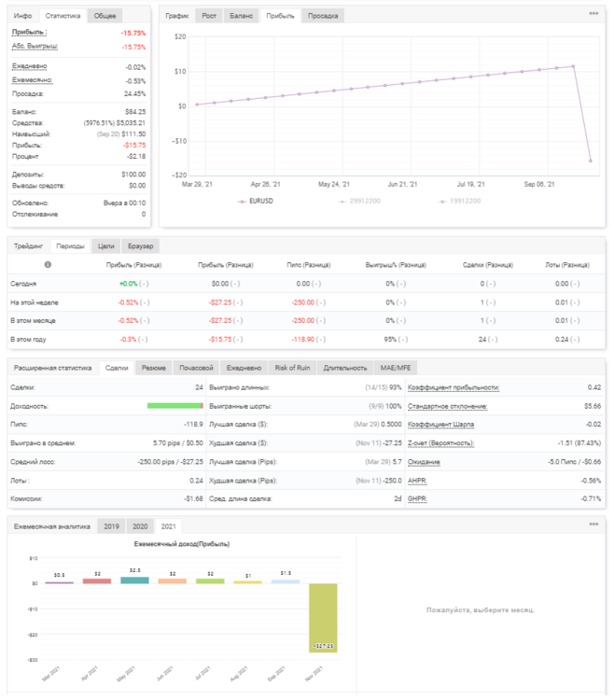Click the Ожидание label
This screenshot has height=700, width=614.
click(424, 462)
